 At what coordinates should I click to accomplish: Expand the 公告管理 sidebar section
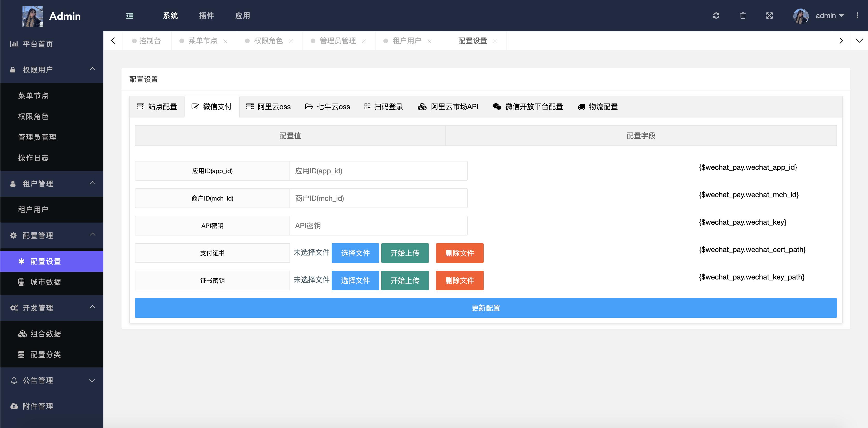pyautogui.click(x=92, y=380)
